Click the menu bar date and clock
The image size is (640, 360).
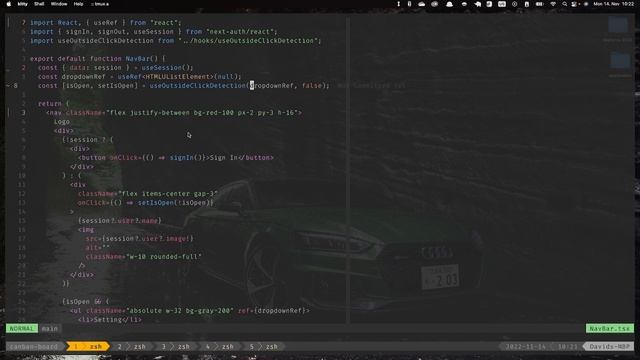pyautogui.click(x=614, y=4)
